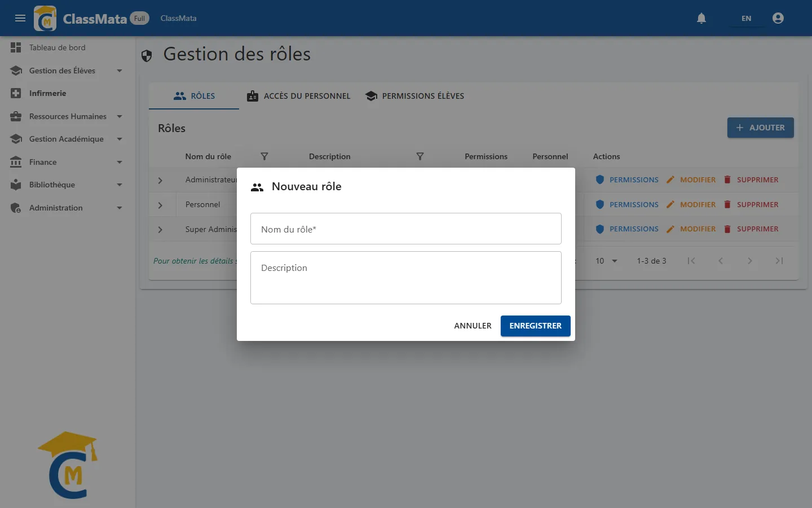Click MODIFIER for the Super Admin role
The width and height of the screenshot is (812, 508).
tap(691, 229)
